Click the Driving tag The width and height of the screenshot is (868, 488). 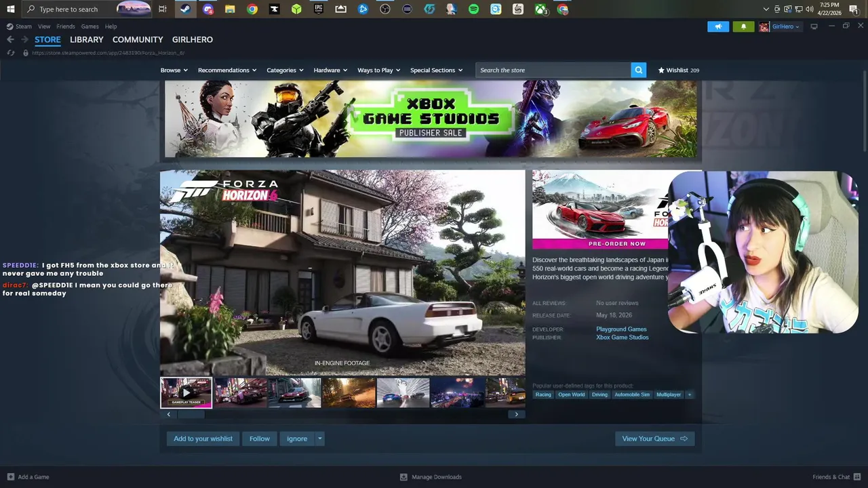point(599,394)
